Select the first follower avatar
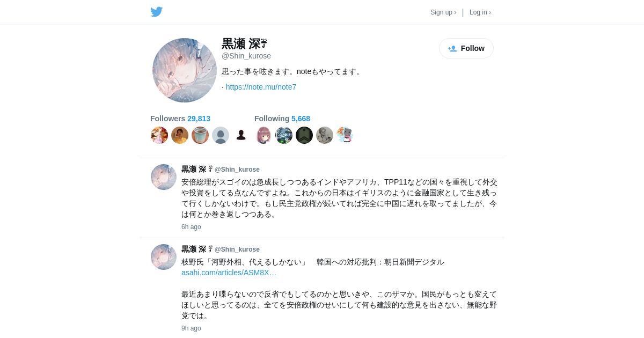 click(159, 135)
